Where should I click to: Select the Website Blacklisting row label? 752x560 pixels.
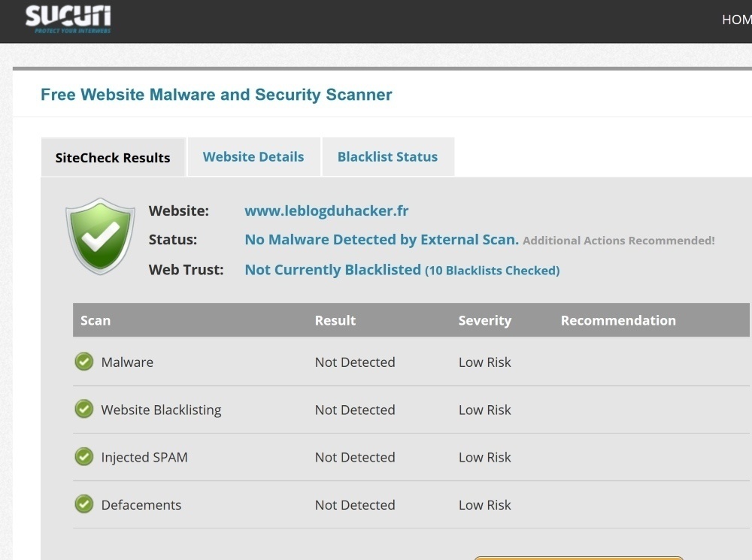pos(161,410)
